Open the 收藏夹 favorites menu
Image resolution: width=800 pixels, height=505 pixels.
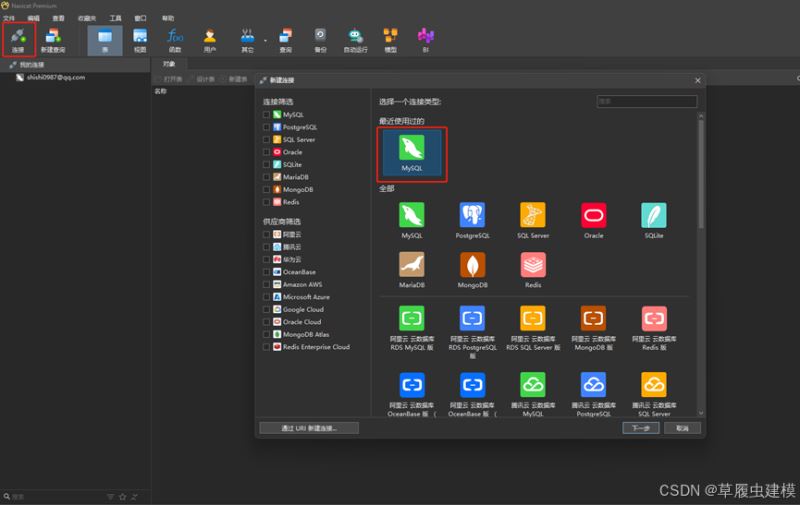tap(87, 18)
